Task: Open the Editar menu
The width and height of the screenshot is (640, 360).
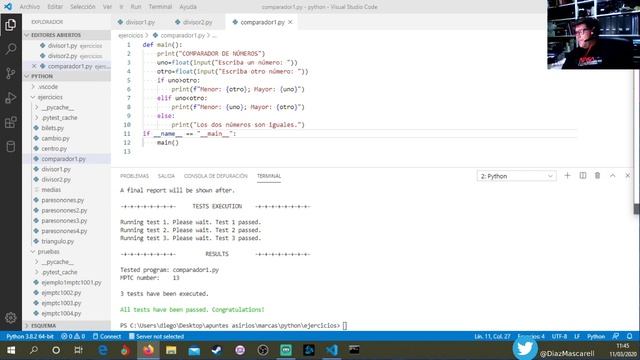Action: coord(55,7)
